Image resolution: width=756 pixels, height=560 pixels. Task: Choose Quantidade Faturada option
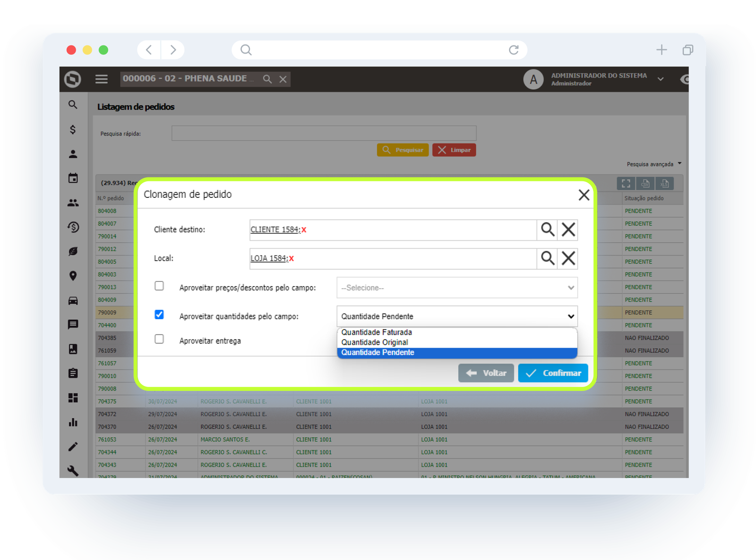point(457,332)
